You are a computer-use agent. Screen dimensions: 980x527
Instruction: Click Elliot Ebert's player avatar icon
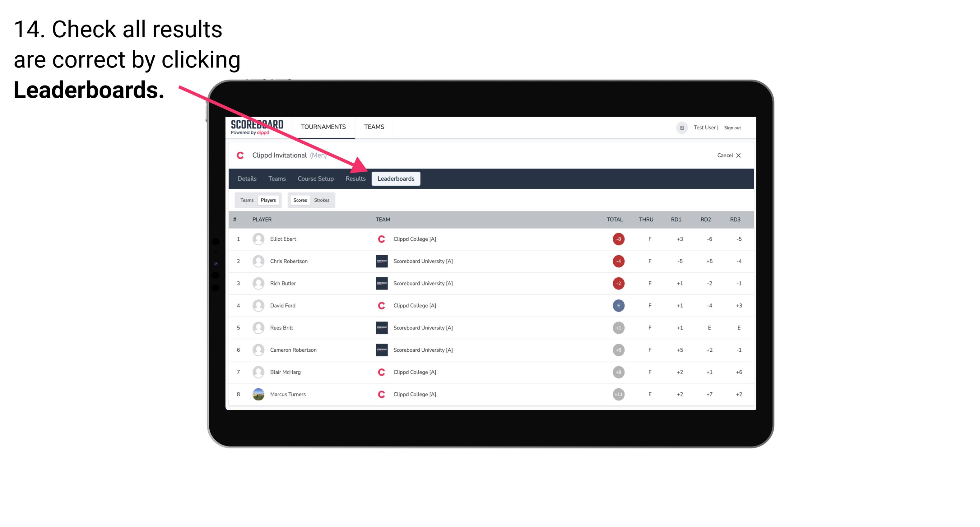(257, 239)
